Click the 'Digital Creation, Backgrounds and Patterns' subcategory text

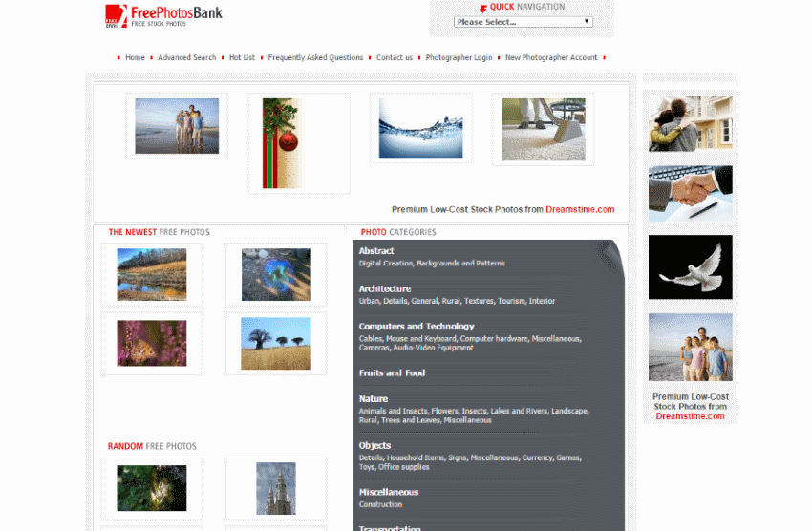(432, 264)
